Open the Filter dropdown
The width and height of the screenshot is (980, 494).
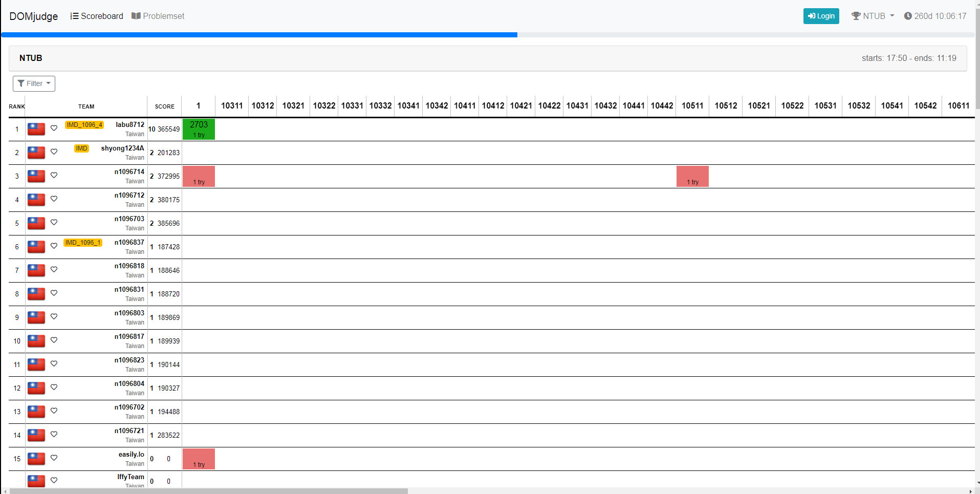[34, 83]
